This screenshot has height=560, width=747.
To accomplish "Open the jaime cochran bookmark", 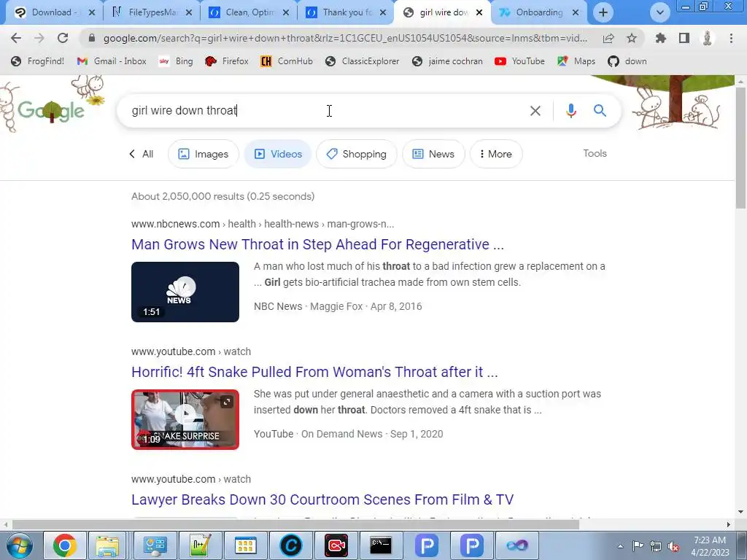I will (447, 61).
